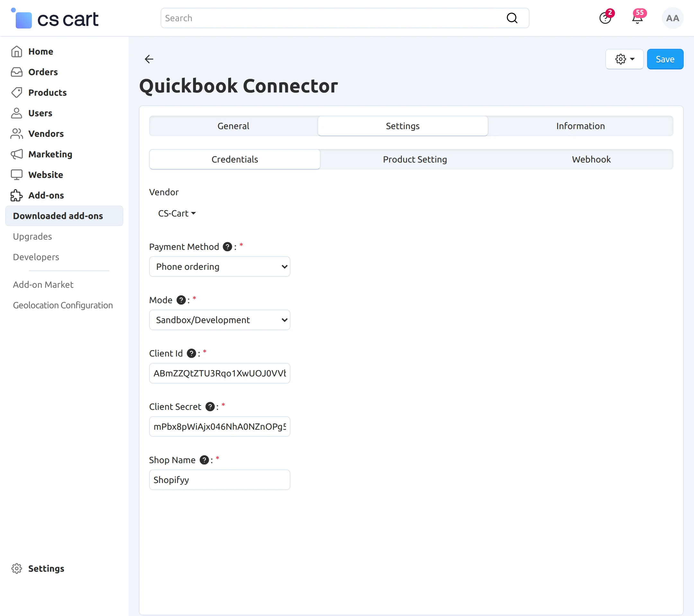Expand the CS-Cart vendor selector

pyautogui.click(x=177, y=213)
